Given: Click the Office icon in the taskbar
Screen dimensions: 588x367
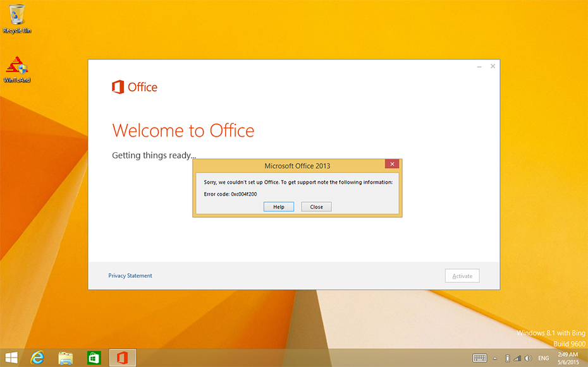Looking at the screenshot, I should (x=122, y=358).
